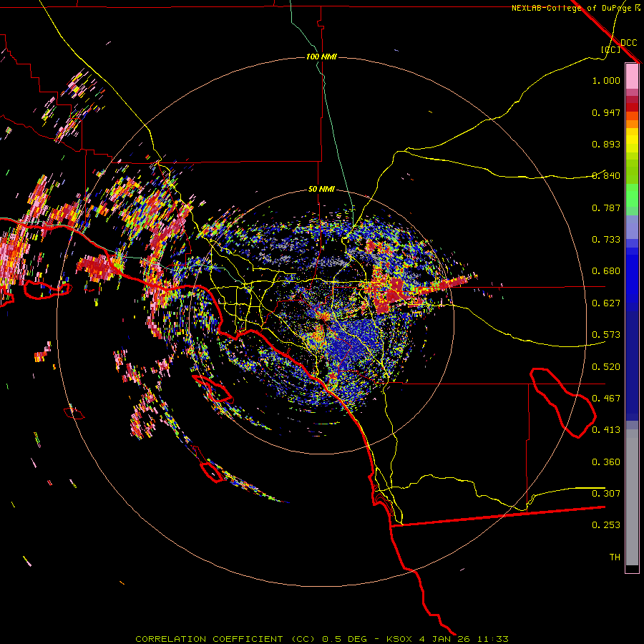Click the 0.307 legend value

click(x=606, y=494)
